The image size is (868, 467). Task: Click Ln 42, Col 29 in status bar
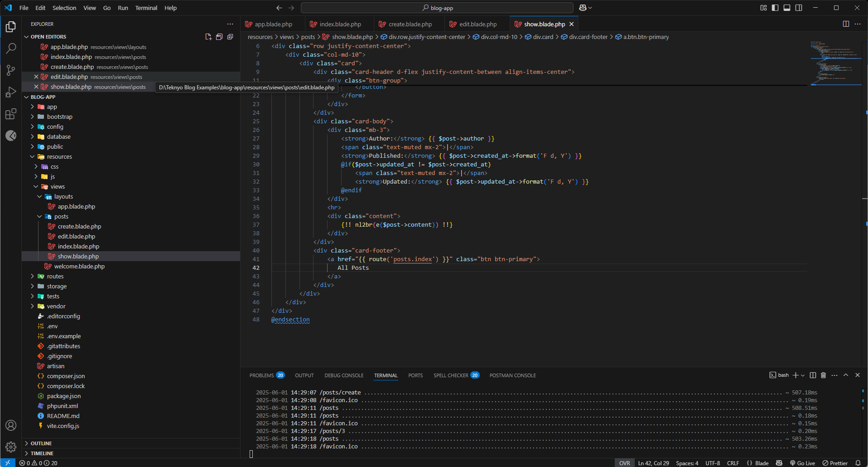(653, 463)
